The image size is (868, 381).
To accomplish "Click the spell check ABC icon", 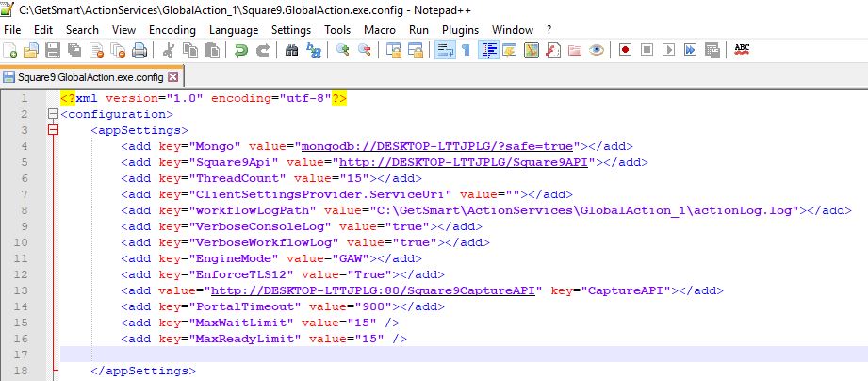I will point(742,50).
